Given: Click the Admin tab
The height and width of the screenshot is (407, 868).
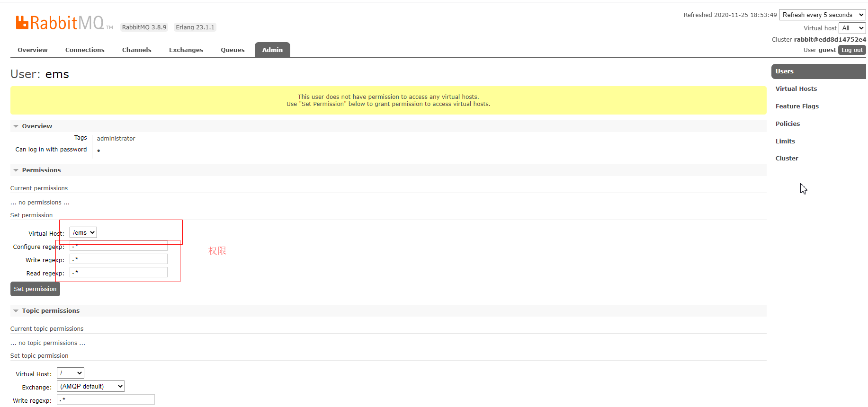Looking at the screenshot, I should (272, 50).
